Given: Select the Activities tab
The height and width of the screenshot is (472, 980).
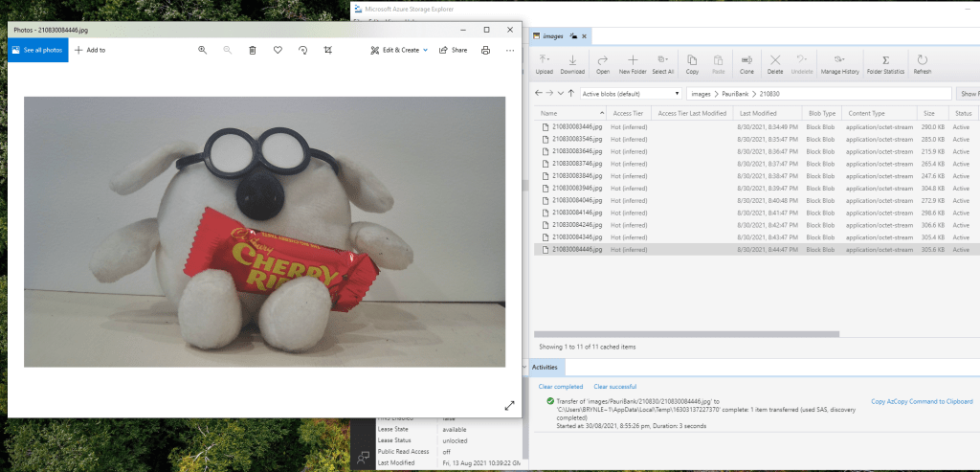Looking at the screenshot, I should point(545,367).
